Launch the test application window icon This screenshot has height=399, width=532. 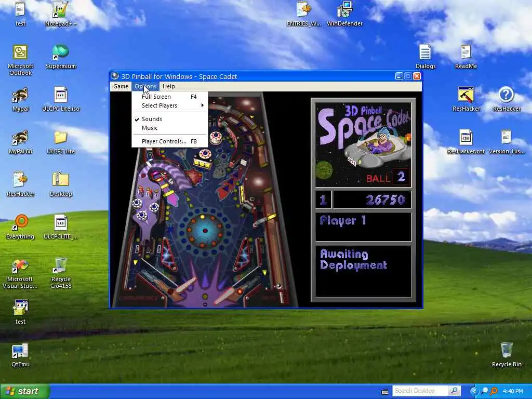click(20, 312)
